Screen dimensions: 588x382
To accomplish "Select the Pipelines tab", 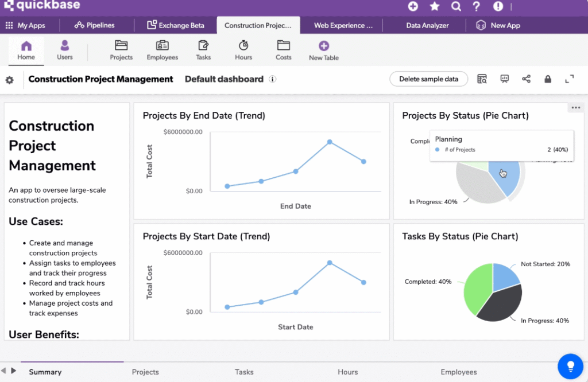I will pyautogui.click(x=95, y=25).
